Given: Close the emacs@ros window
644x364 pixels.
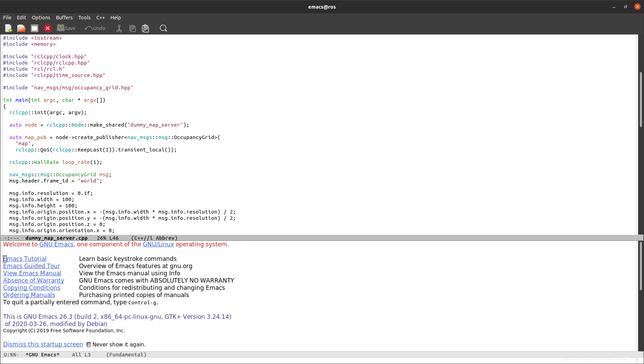Looking at the screenshot, I should [637, 7].
